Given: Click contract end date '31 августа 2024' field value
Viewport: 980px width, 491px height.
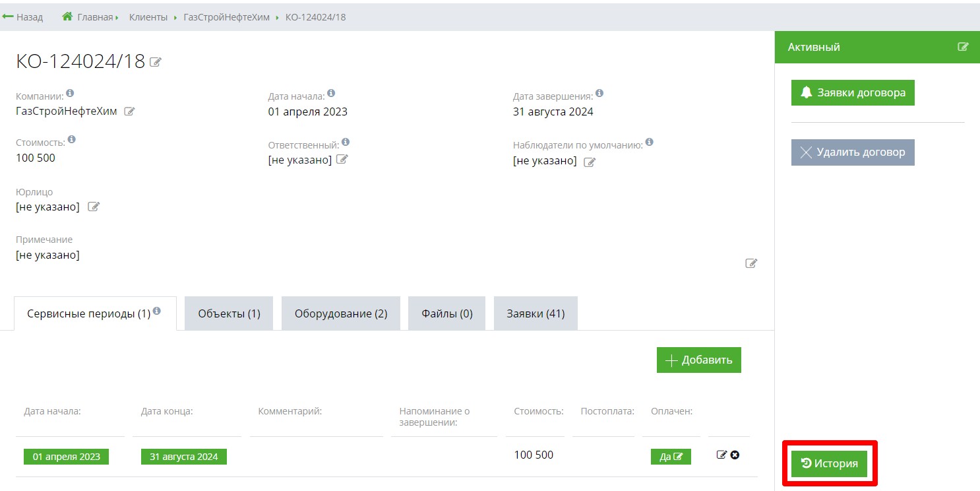Looking at the screenshot, I should [553, 112].
